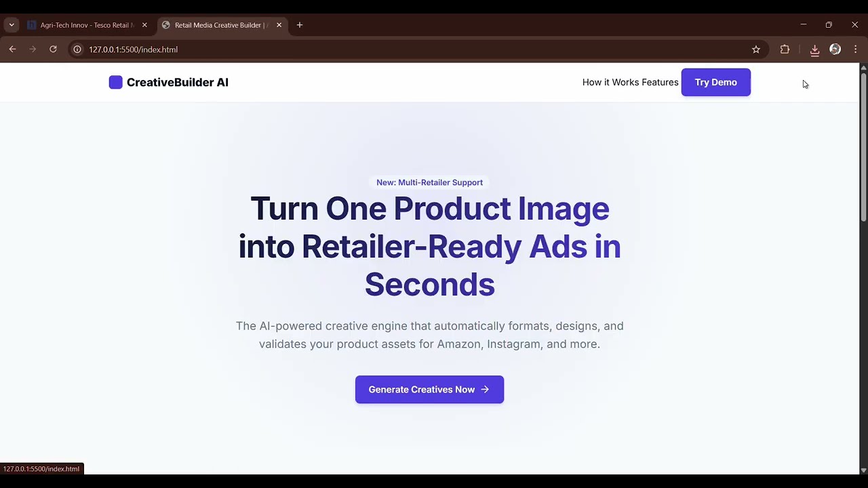
Task: Open the tab search dropdown arrow
Action: click(x=12, y=25)
